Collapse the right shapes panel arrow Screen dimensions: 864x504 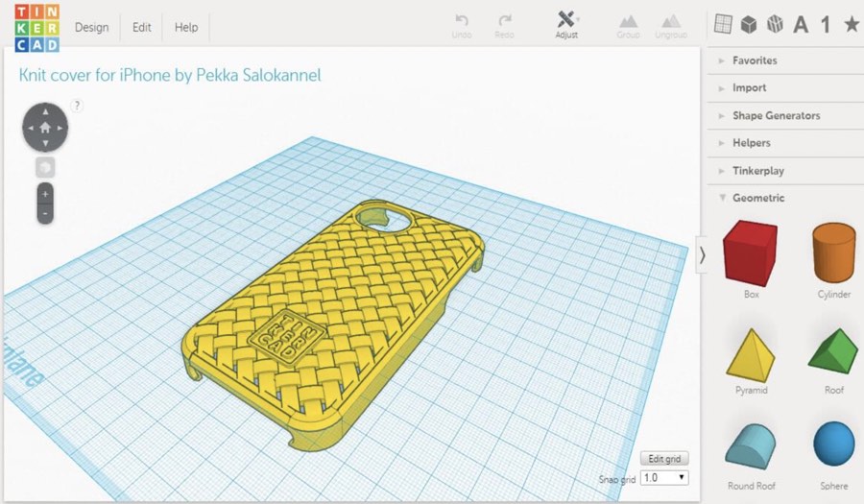(x=702, y=255)
